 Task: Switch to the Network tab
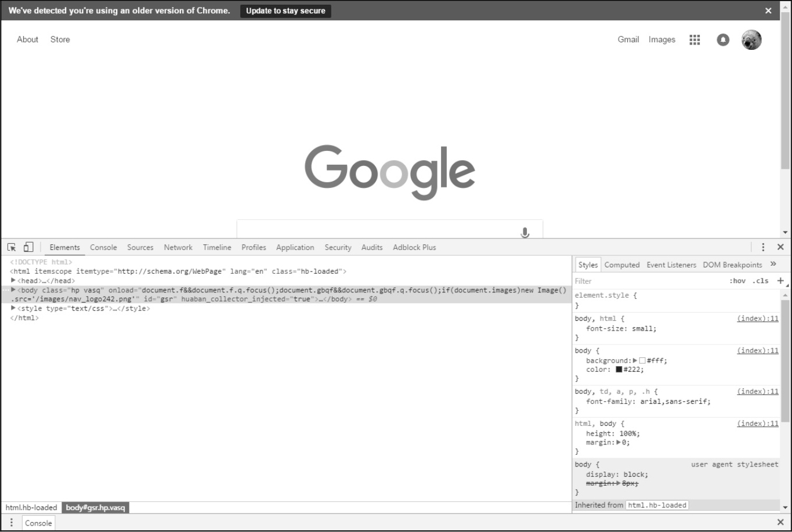click(x=178, y=247)
